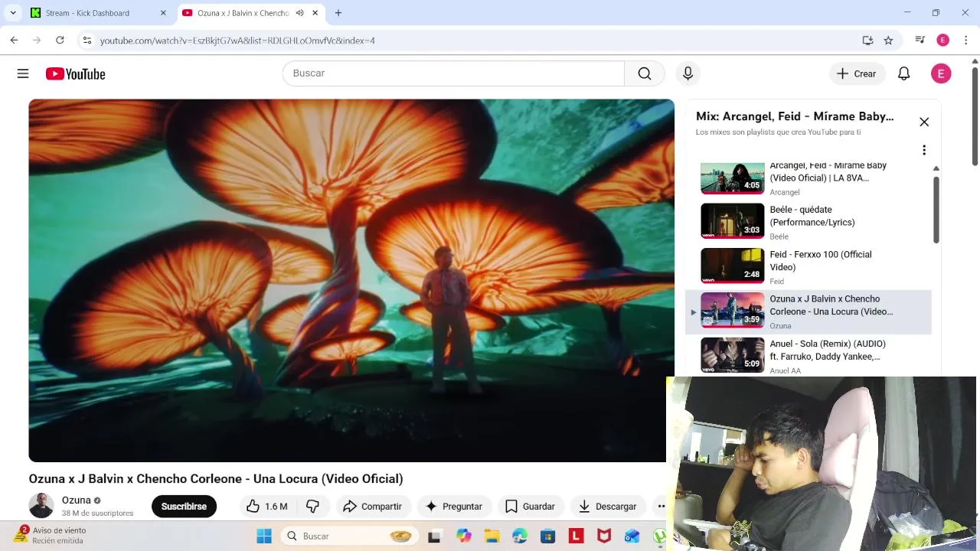Open the red L app on taskbar
The width and height of the screenshot is (980, 551).
pyautogui.click(x=576, y=536)
